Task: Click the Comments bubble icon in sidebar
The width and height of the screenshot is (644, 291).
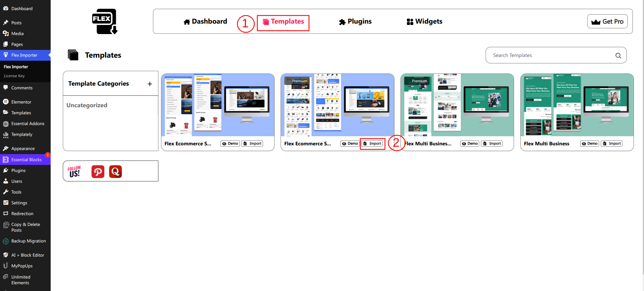Action: pos(6,88)
